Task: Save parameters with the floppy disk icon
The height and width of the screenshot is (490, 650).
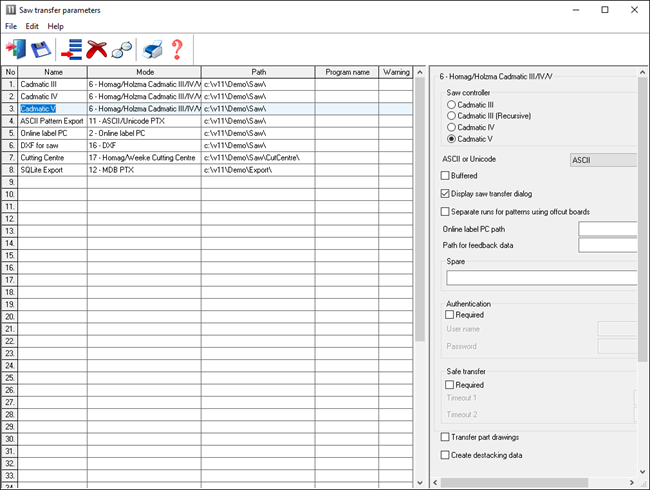Action: pyautogui.click(x=42, y=48)
